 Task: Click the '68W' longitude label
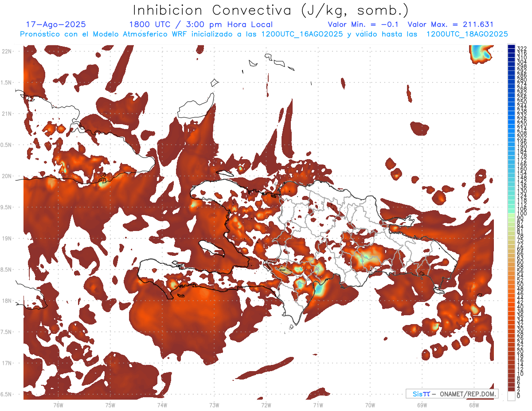click(473, 405)
